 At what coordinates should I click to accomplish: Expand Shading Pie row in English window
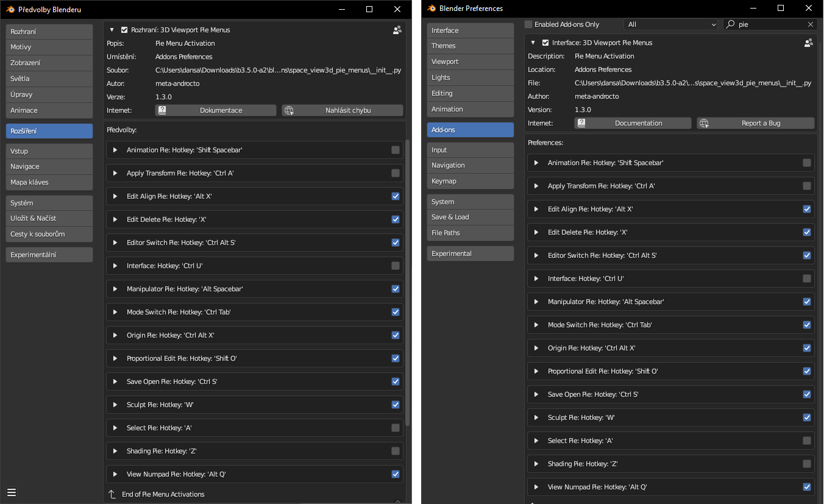tap(536, 464)
